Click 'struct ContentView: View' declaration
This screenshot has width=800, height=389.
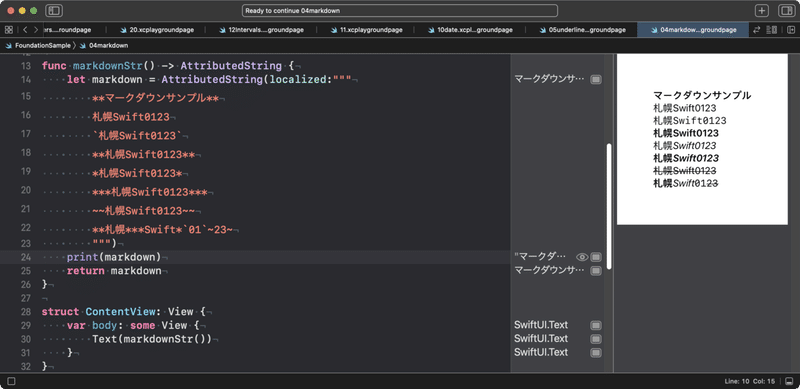click(117, 311)
